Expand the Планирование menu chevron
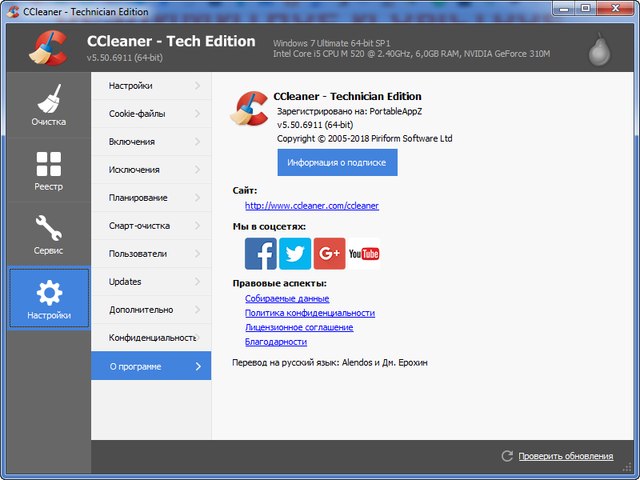Viewport: 640px width, 480px height. click(198, 198)
